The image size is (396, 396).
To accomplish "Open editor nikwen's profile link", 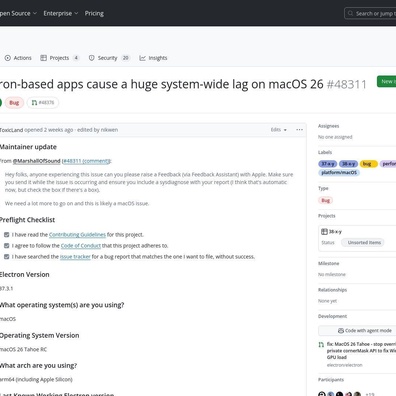I will pos(109,130).
